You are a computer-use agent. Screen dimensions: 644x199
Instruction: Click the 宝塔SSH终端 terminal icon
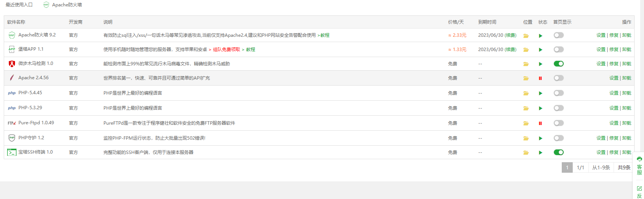click(12, 152)
